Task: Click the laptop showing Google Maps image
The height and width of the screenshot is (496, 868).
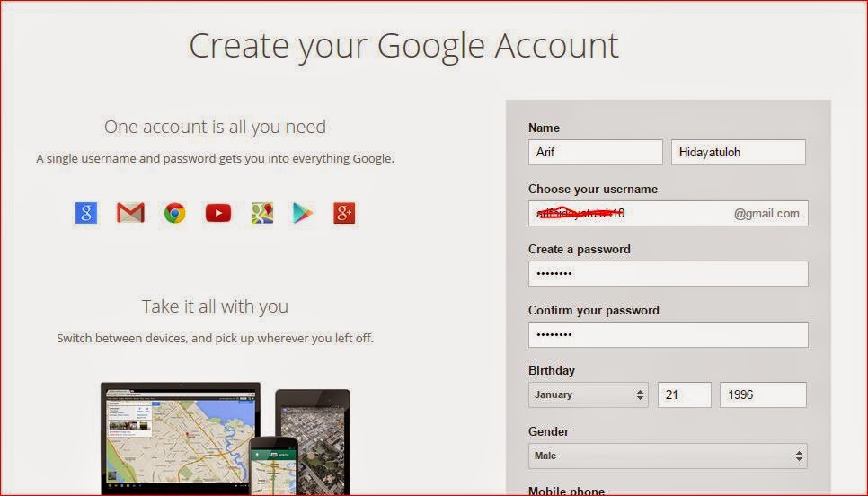Action: click(x=180, y=438)
